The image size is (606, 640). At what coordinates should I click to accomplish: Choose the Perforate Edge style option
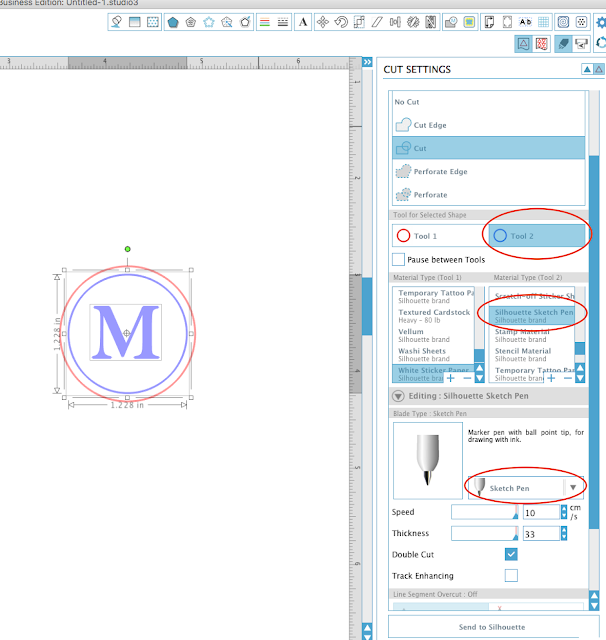[x=488, y=171]
